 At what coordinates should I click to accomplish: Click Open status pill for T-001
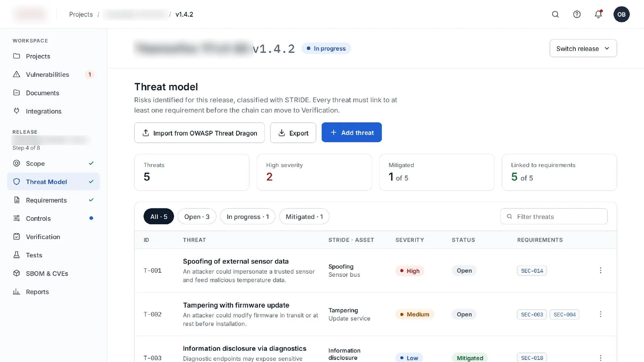[464, 271]
